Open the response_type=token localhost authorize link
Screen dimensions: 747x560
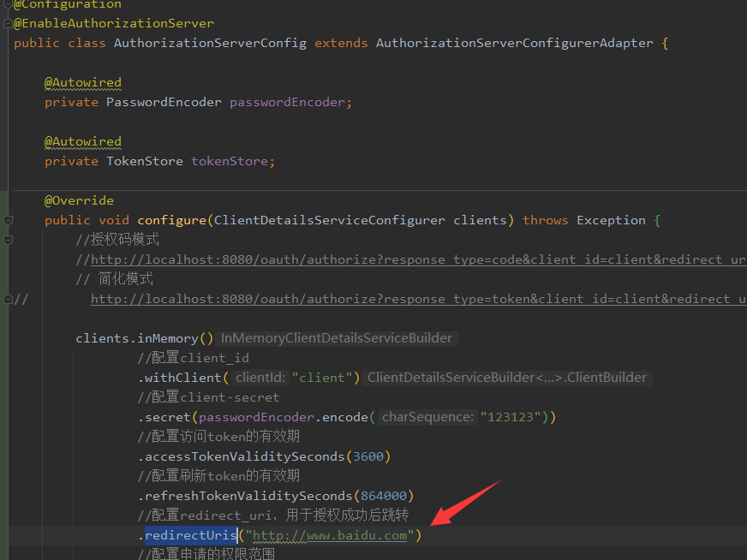418,299
